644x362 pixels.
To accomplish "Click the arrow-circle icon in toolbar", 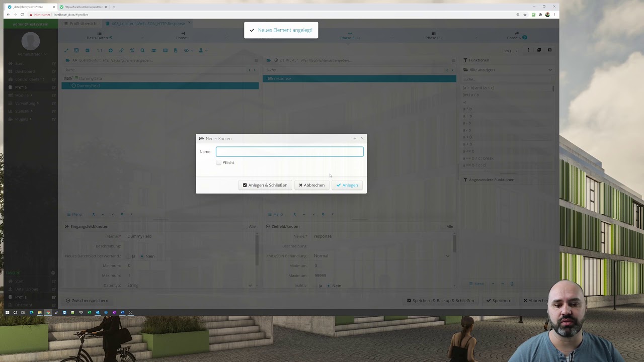I will tap(110, 50).
